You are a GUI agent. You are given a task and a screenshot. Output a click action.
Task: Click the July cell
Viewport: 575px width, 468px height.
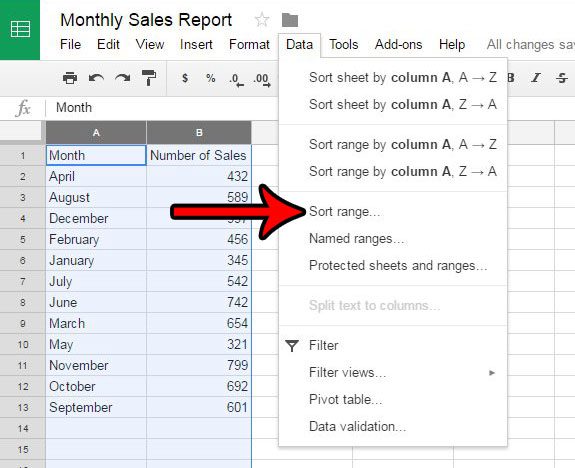96,282
